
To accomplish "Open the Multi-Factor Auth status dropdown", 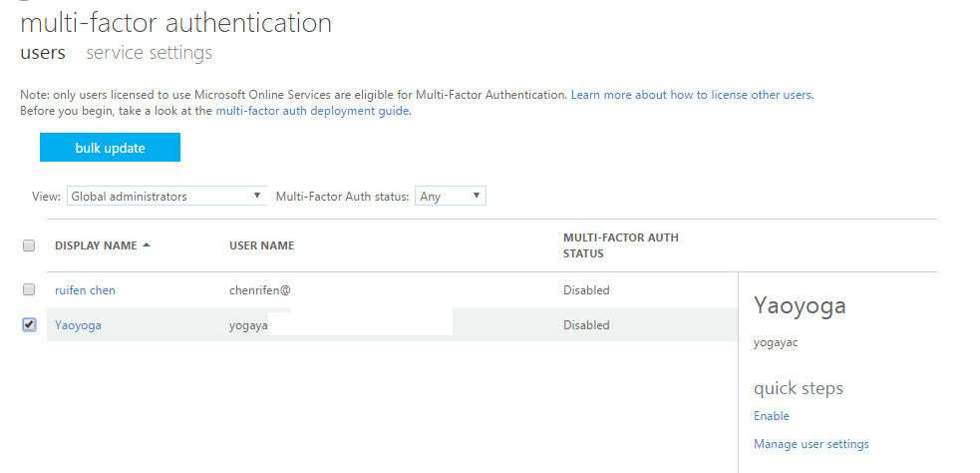I will 450,196.
